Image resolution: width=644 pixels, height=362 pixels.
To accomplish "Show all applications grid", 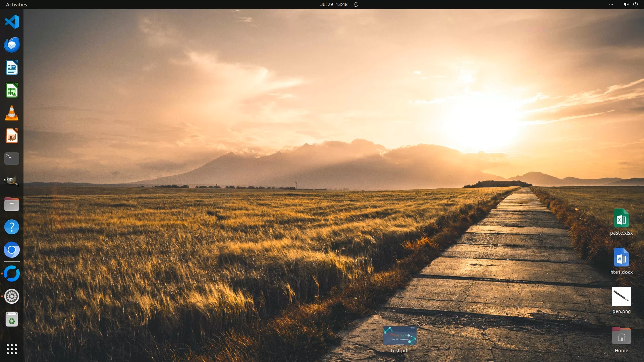I will coord(12,349).
